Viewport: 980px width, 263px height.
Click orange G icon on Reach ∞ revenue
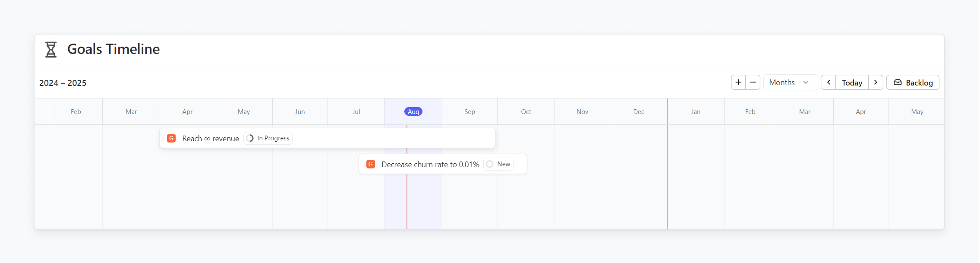click(171, 138)
